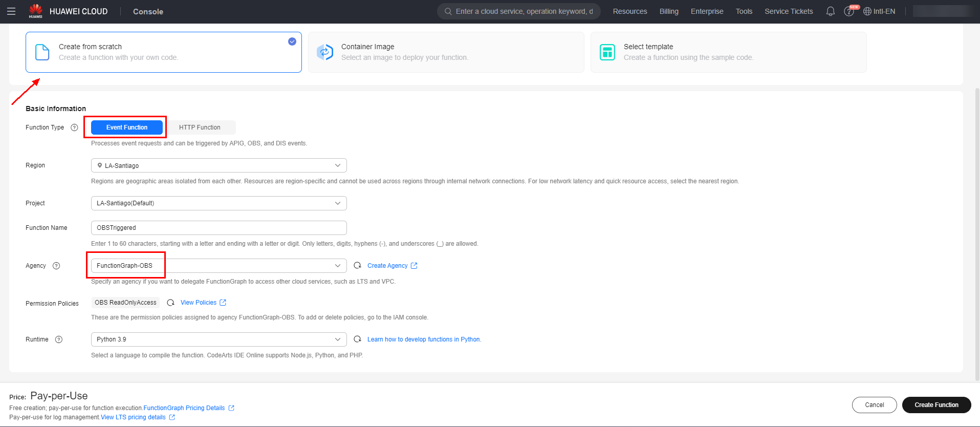980x427 pixels.
Task: Expand the Runtime Python 3.9 dropdown
Action: pyautogui.click(x=219, y=339)
